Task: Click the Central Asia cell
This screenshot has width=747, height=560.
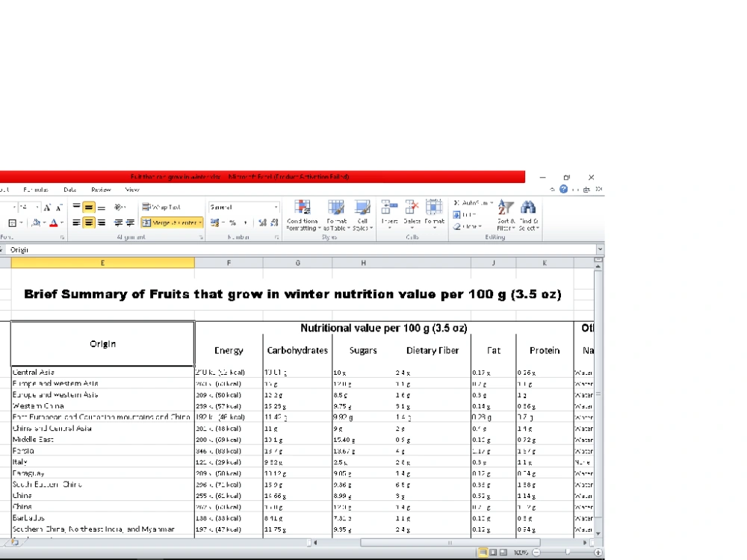Action: coord(102,373)
